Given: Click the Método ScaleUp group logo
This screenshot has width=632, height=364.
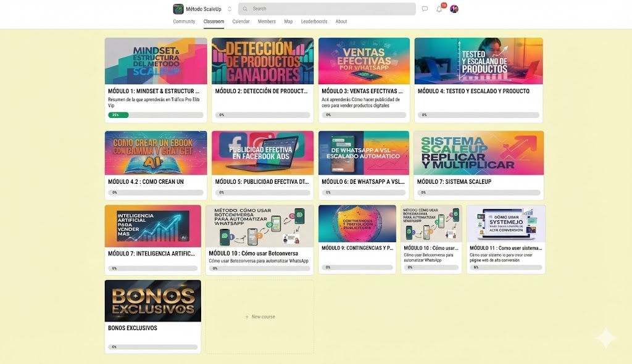Looking at the screenshot, I should pos(178,9).
